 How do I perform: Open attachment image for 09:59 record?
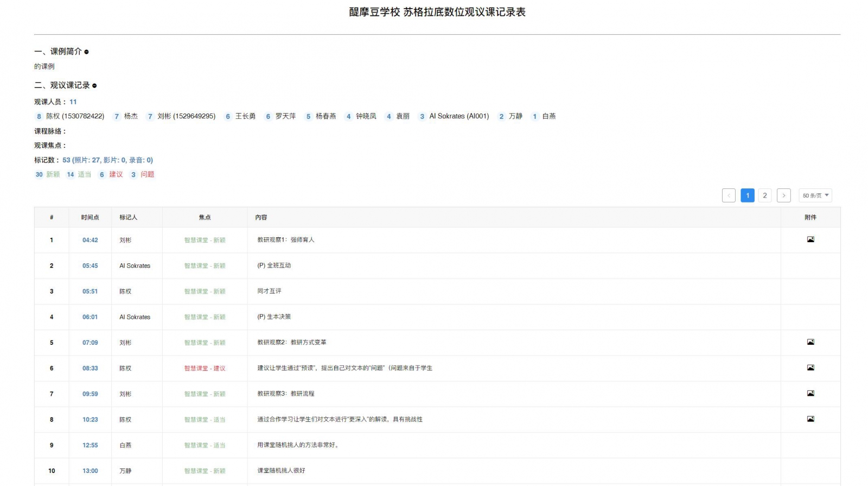click(x=810, y=393)
